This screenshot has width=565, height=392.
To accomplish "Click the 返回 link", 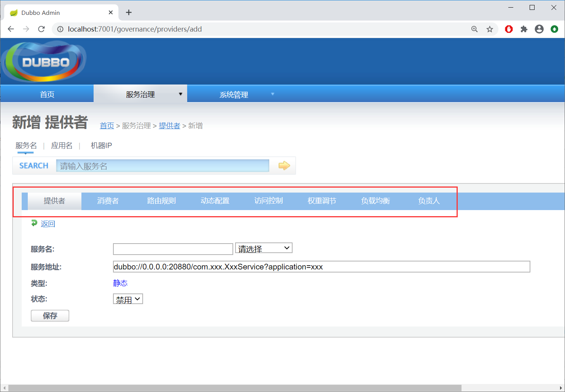I will tap(48, 224).
